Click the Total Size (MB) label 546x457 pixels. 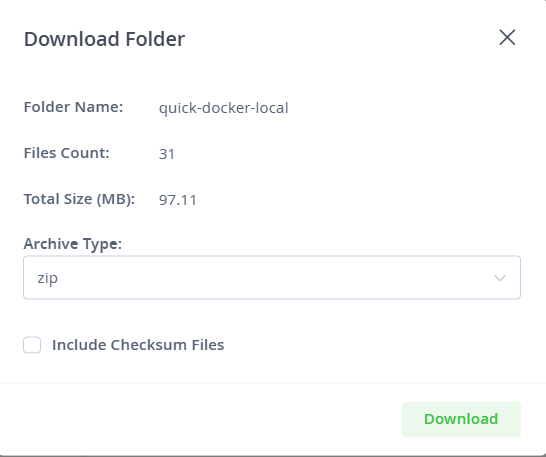point(79,199)
